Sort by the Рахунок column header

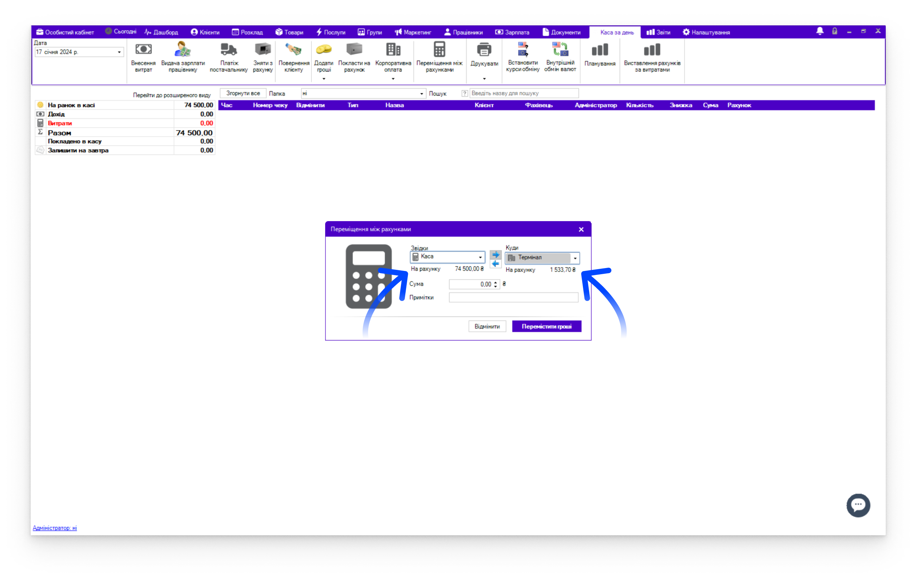click(x=739, y=105)
